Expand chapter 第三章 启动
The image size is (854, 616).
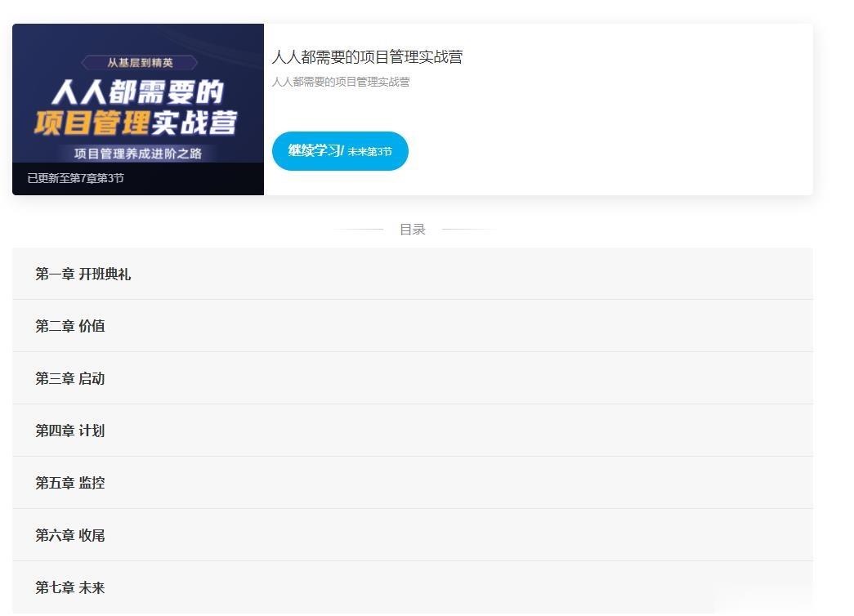(413, 378)
